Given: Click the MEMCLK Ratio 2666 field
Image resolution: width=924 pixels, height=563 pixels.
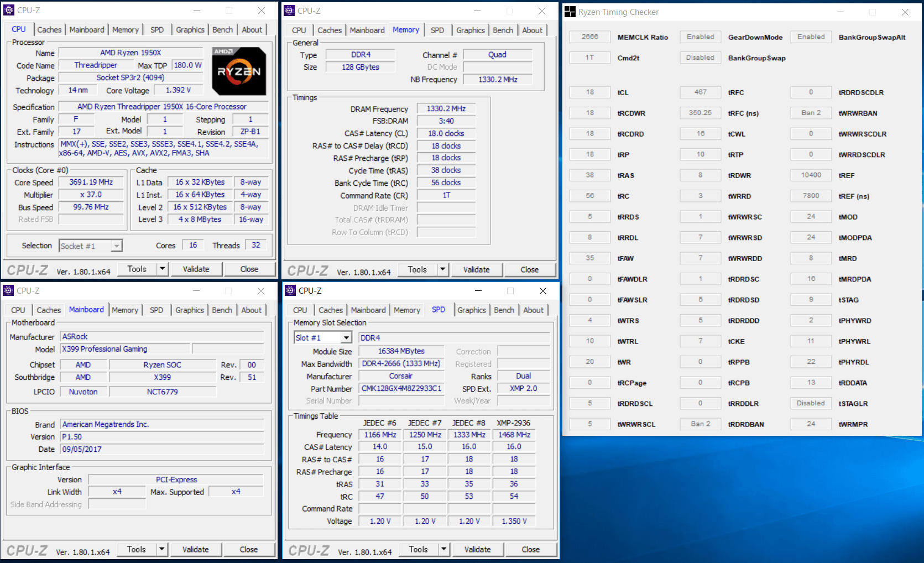Looking at the screenshot, I should pyautogui.click(x=590, y=37).
